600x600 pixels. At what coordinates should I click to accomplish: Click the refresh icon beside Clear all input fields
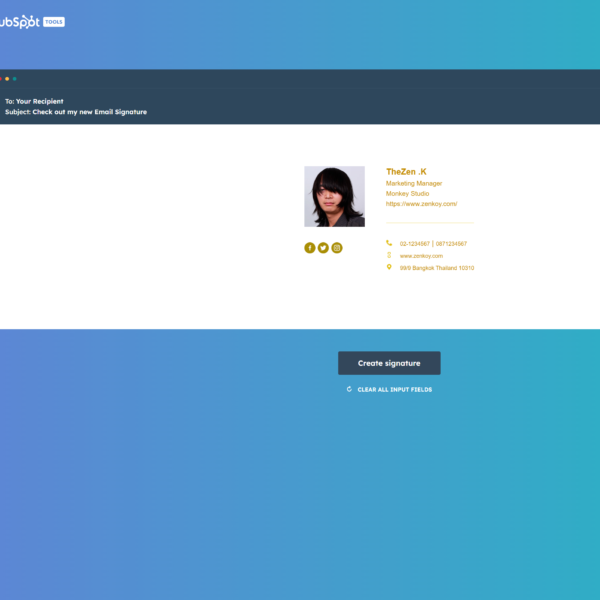tap(349, 389)
